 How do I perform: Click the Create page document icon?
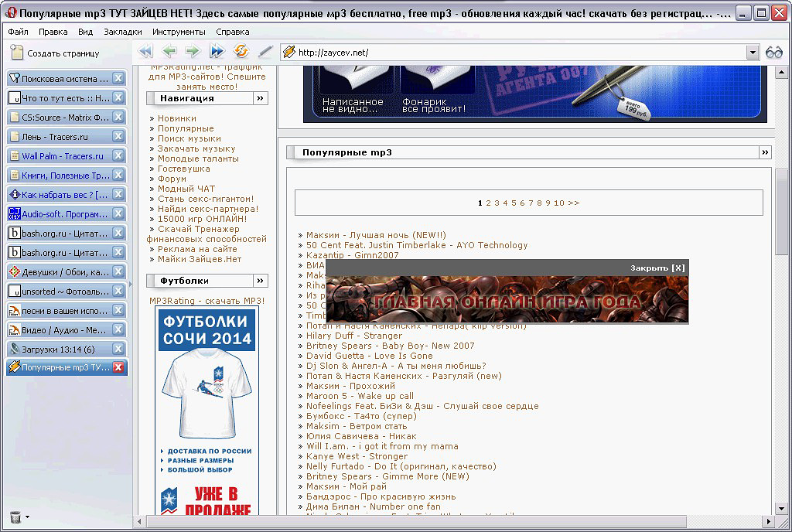coord(17,52)
